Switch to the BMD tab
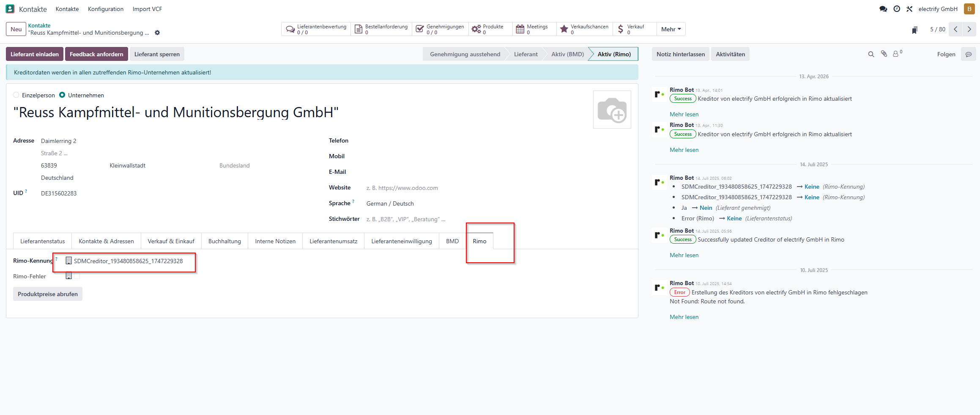Screen dimensions: 980x415 (x=452, y=241)
